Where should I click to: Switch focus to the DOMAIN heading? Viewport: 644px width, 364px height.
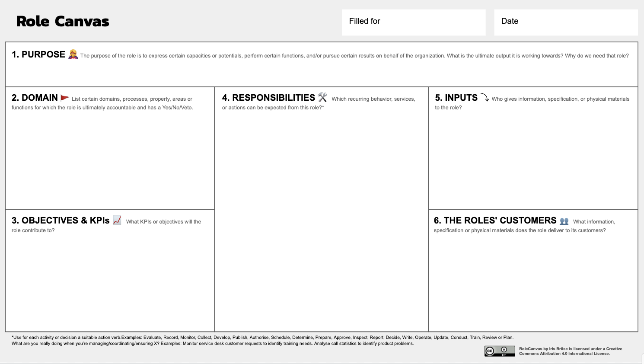[x=35, y=97]
